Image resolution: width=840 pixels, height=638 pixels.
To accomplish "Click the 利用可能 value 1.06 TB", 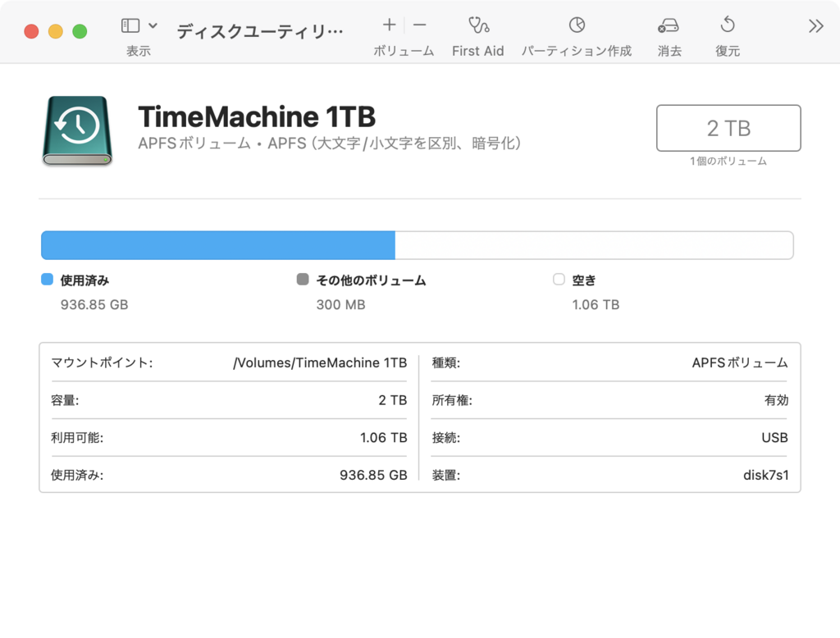I will 384,438.
